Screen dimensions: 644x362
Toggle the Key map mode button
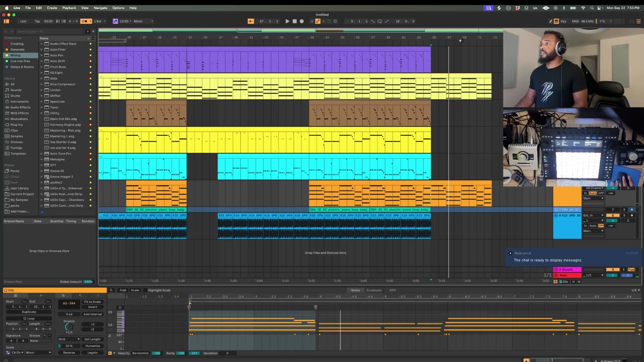pyautogui.click(x=563, y=21)
